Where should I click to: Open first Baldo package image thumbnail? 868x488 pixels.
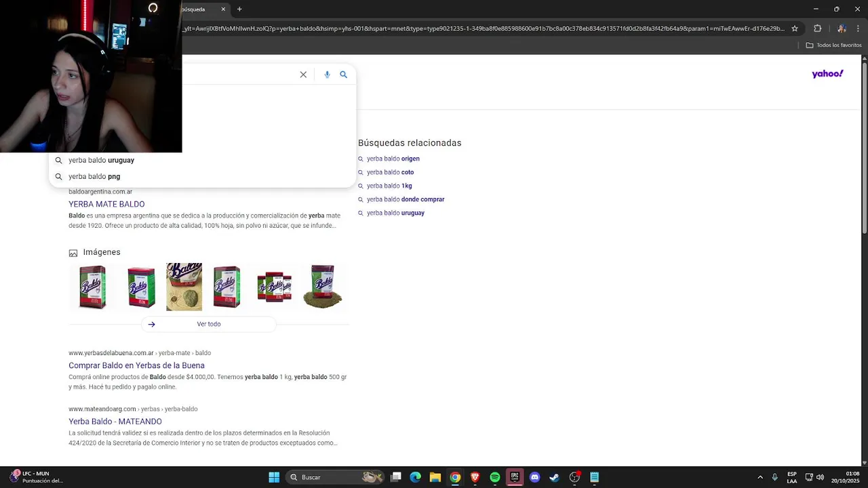click(92, 287)
